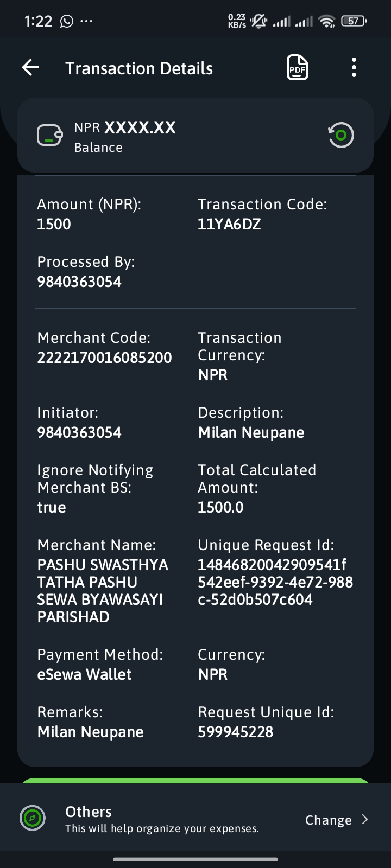Expand the category chevron next to Change
This screenshot has width=391, height=868.
[365, 819]
